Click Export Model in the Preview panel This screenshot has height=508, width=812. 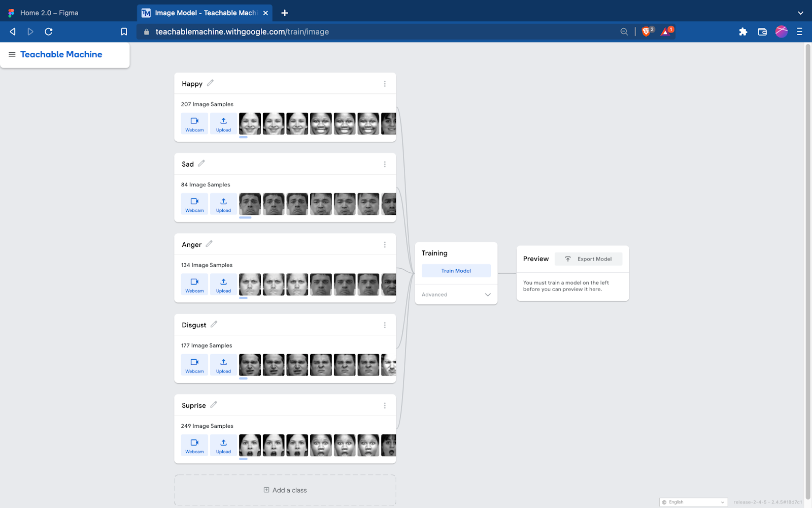588,259
